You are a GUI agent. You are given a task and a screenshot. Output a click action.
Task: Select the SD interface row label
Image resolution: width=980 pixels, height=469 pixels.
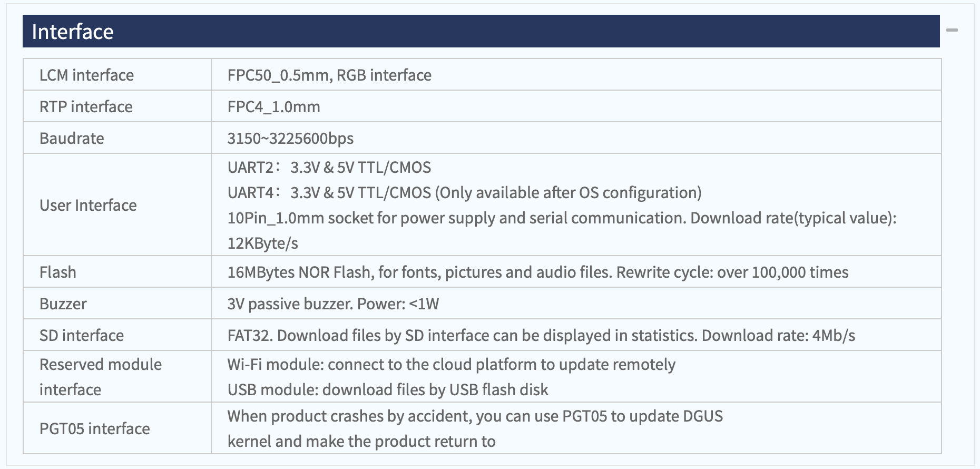[x=82, y=335]
